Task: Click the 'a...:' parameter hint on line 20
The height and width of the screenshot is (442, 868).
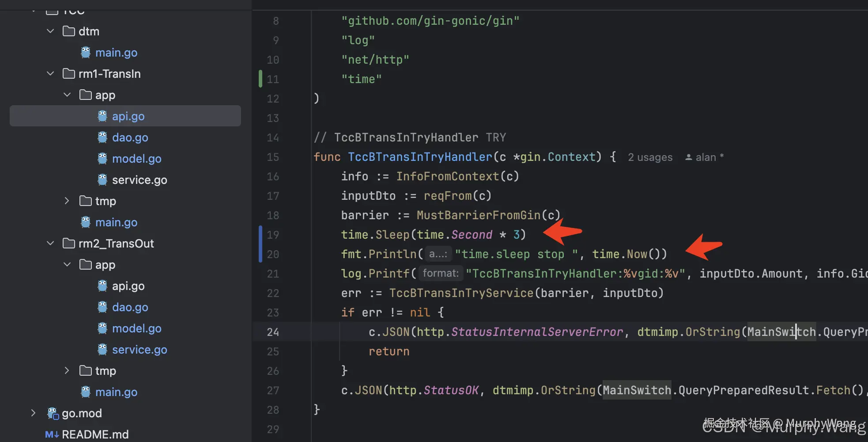Action: coord(438,254)
